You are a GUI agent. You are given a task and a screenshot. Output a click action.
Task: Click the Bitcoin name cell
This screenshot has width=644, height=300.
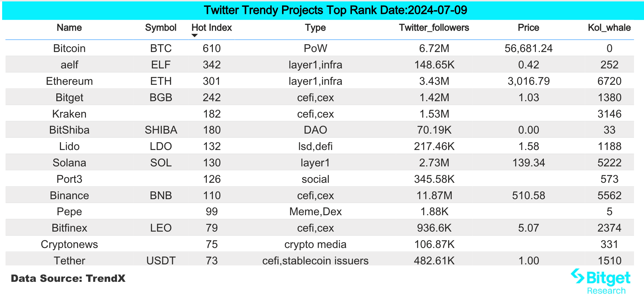click(69, 48)
